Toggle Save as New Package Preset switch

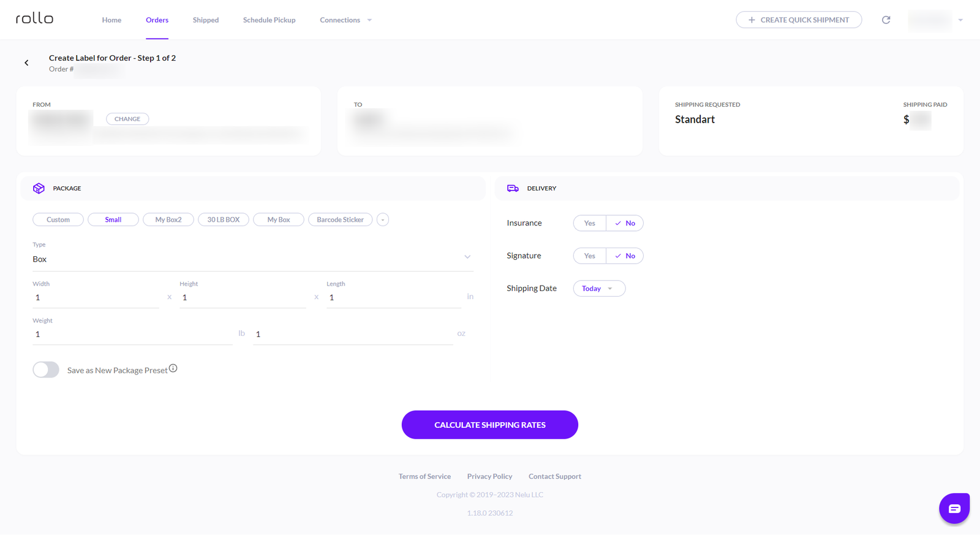46,370
